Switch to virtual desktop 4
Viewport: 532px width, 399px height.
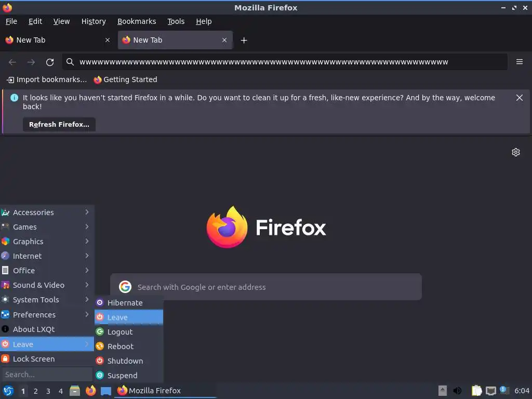click(x=61, y=391)
